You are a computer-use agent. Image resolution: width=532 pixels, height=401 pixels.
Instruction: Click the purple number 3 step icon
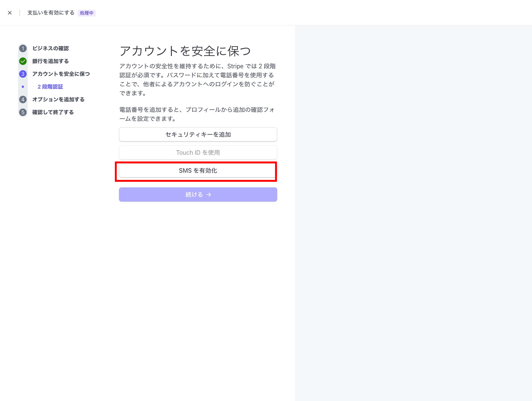pyautogui.click(x=23, y=74)
